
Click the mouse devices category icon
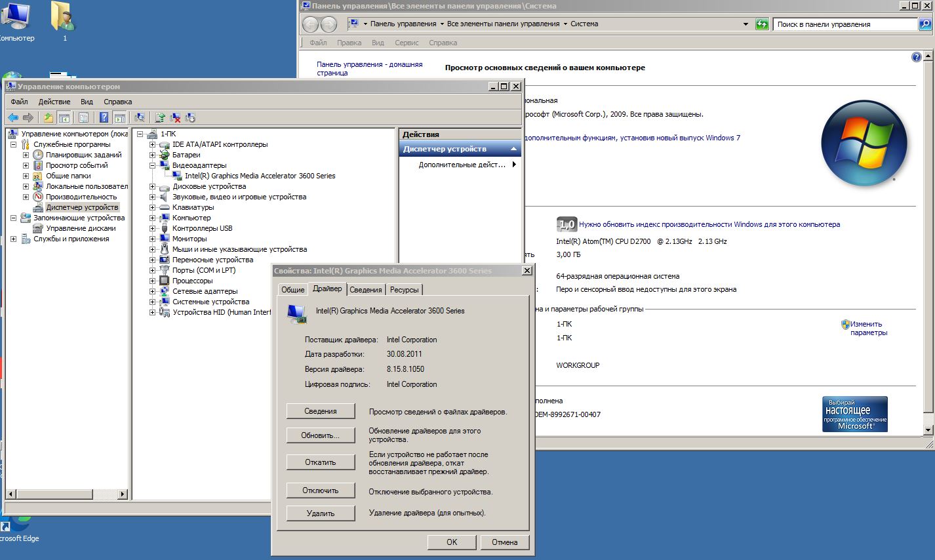pyautogui.click(x=165, y=249)
